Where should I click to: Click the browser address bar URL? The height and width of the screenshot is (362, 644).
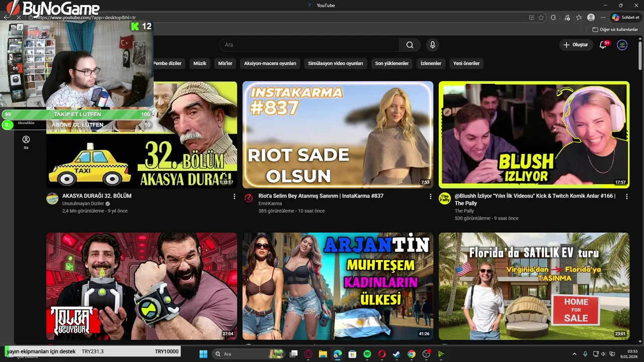pos(87,18)
